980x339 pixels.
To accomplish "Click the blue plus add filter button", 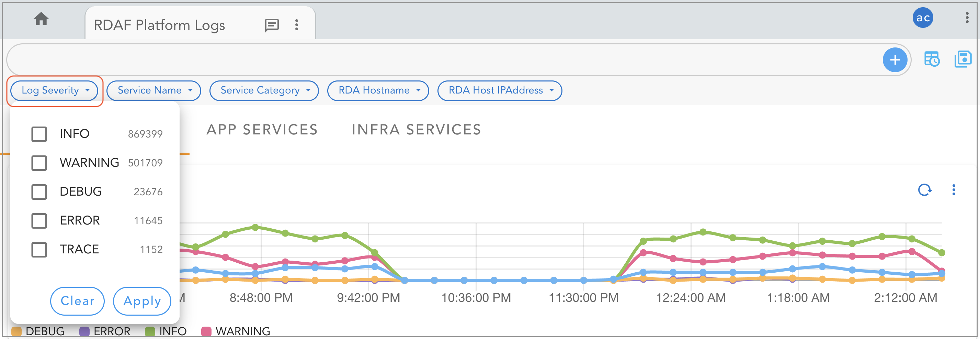I will point(894,60).
